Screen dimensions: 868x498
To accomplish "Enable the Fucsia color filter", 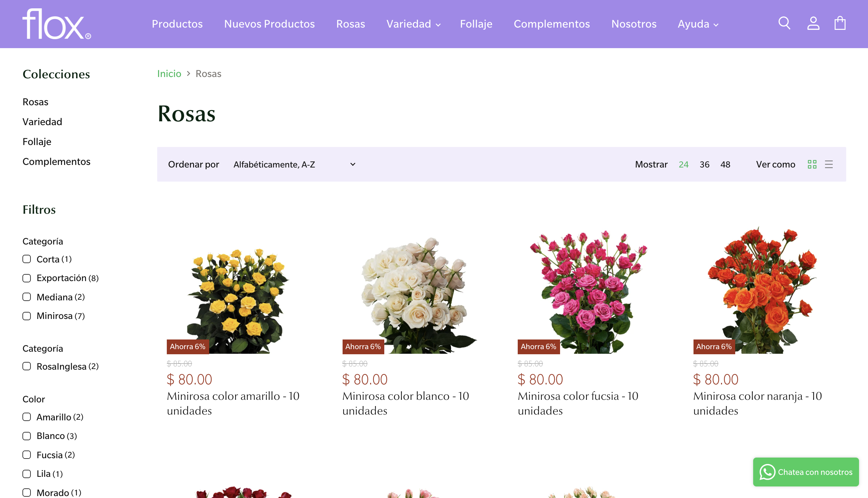I will click(x=27, y=455).
